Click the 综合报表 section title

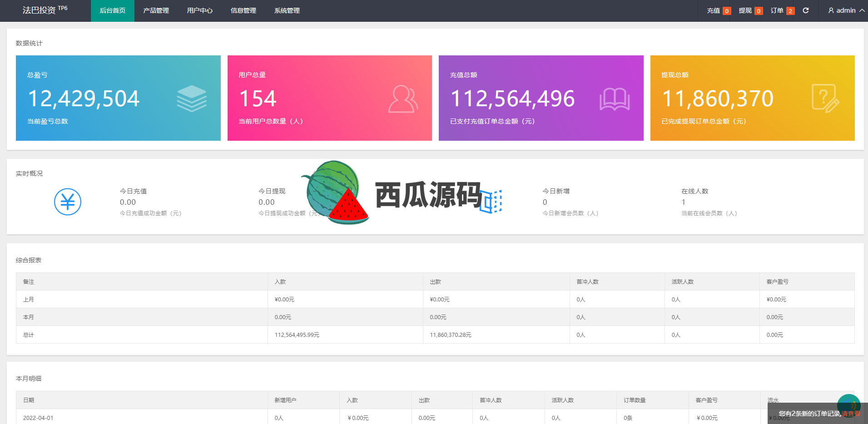pos(29,260)
